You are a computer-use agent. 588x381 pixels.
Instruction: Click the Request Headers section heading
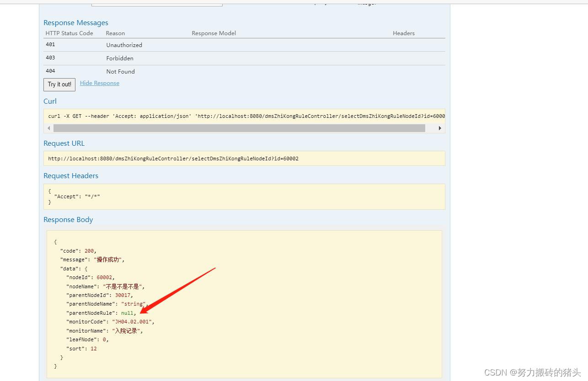pos(71,176)
